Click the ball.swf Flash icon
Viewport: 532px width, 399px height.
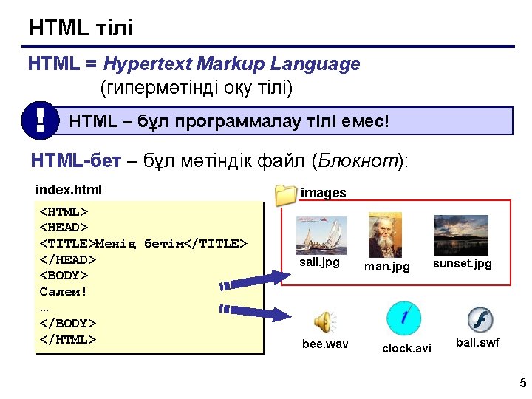pyautogui.click(x=480, y=320)
